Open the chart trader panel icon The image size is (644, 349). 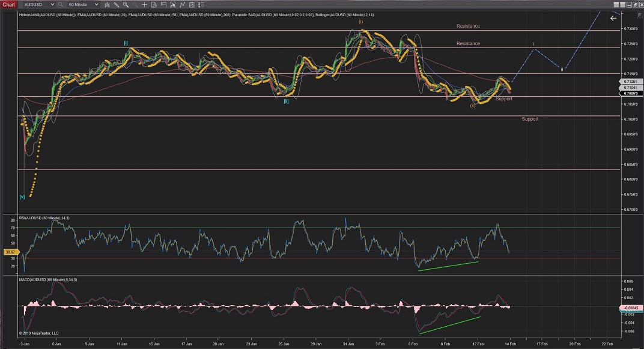[x=163, y=5]
